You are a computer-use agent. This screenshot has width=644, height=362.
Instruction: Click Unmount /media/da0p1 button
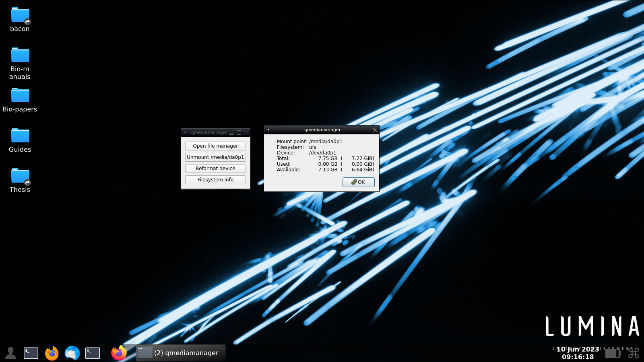[215, 157]
